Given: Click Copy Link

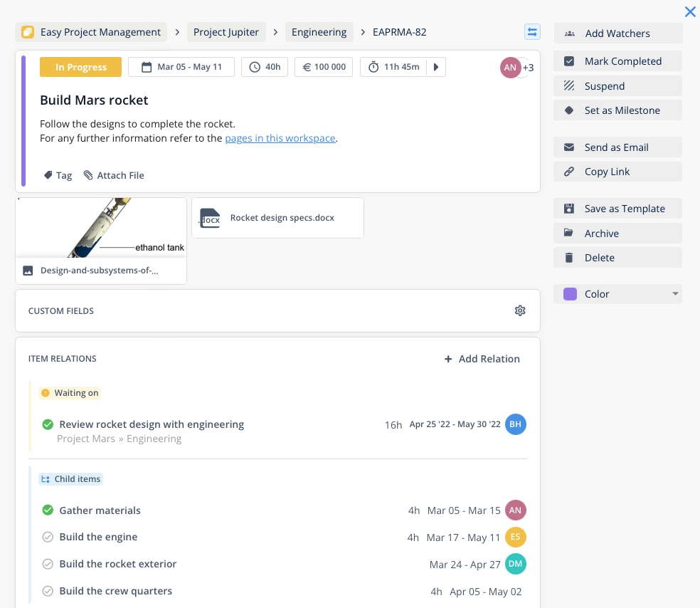Looking at the screenshot, I should 618,172.
